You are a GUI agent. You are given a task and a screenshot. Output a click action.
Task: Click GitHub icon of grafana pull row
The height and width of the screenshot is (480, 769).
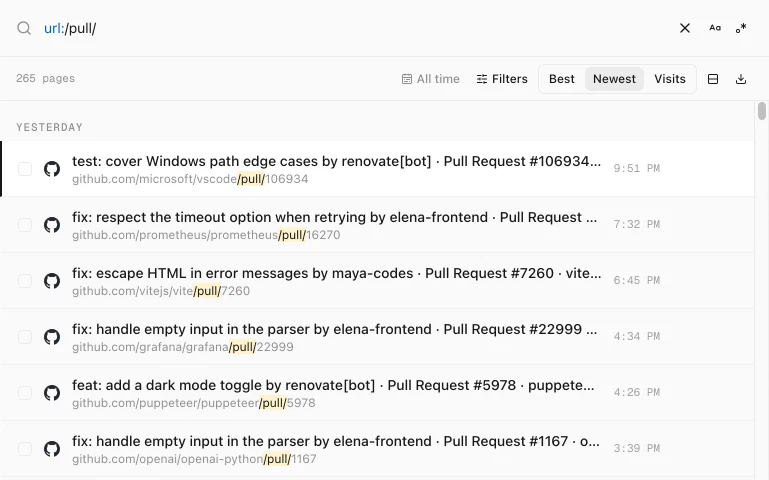(52, 336)
